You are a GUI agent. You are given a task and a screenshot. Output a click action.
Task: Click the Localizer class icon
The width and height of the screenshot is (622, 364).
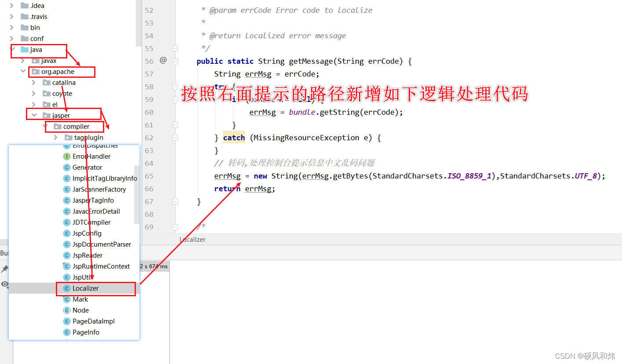[67, 288]
